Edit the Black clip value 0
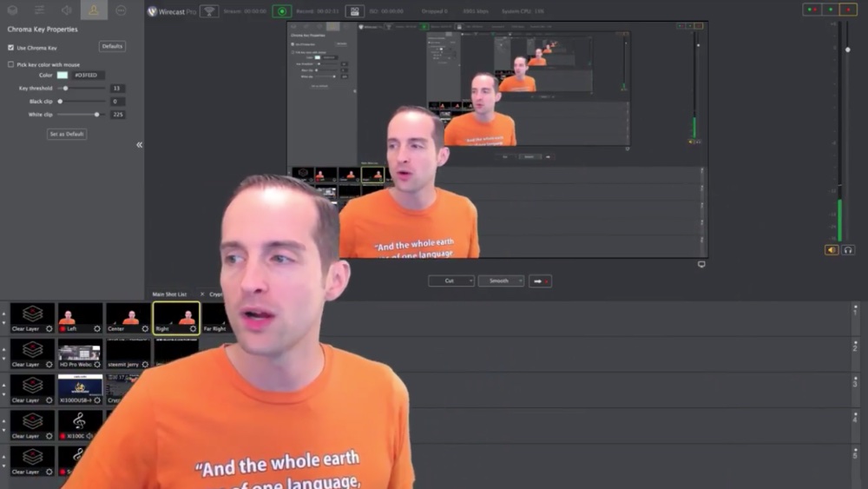 point(117,102)
